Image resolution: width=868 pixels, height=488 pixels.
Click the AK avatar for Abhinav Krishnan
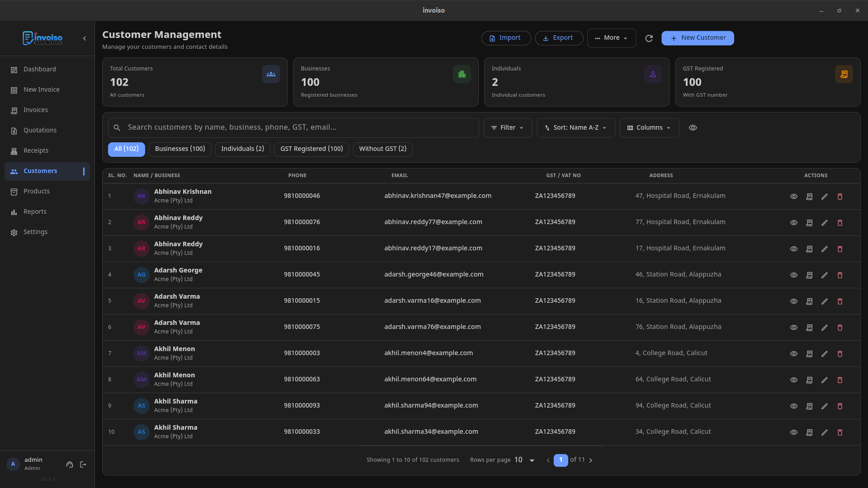pyautogui.click(x=142, y=196)
